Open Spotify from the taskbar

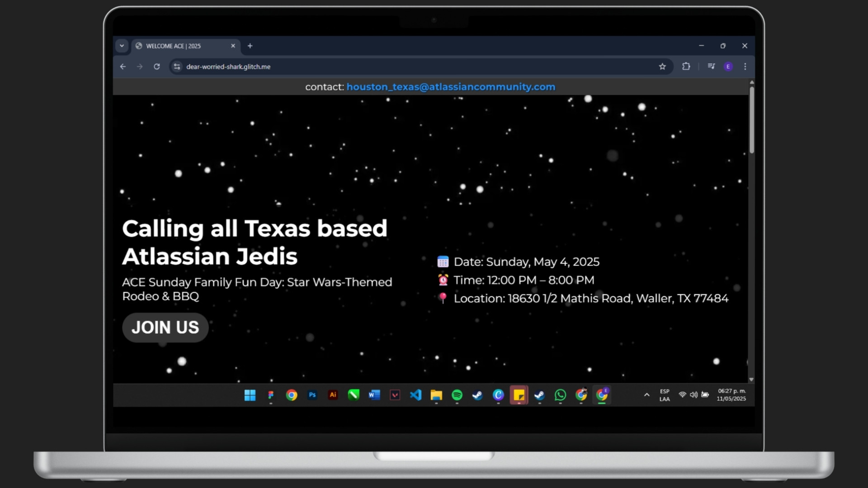457,395
